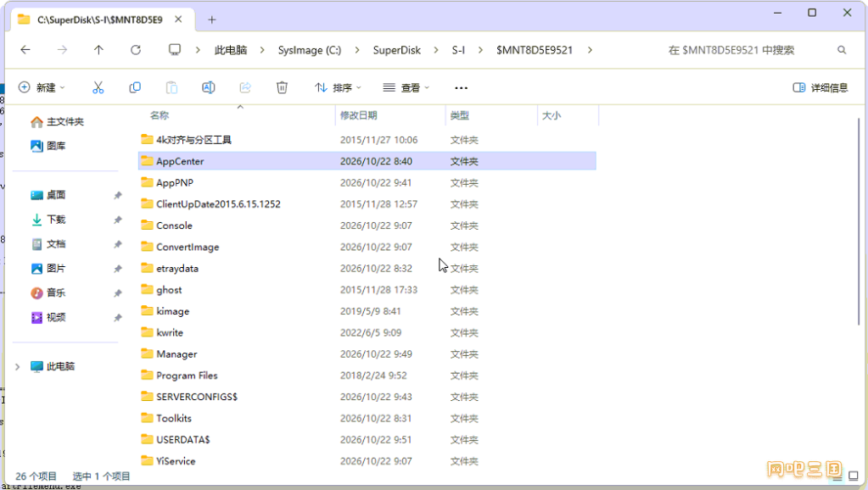This screenshot has width=868, height=490.
Task: Toggle the 详细信息 details pane
Action: (820, 87)
